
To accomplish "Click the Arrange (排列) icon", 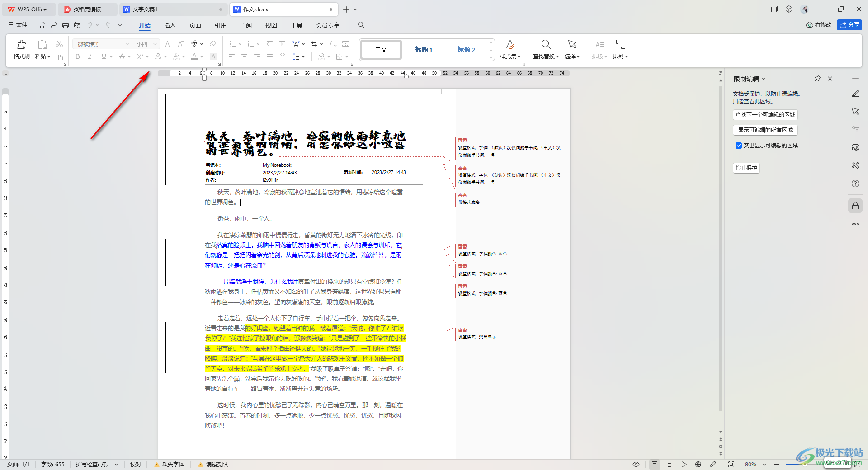I will tap(620, 44).
